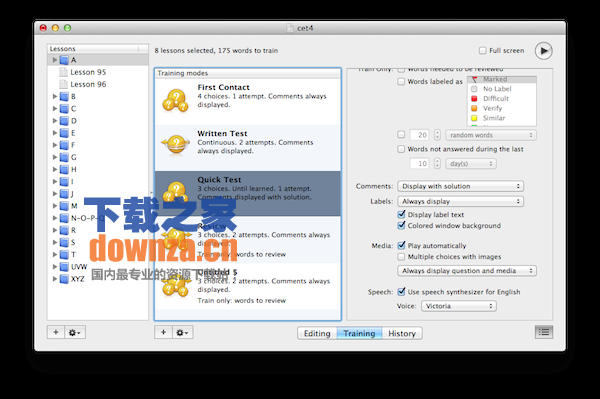Image resolution: width=600 pixels, height=399 pixels.
Task: Click the cet4 document title icon
Action: 290,28
